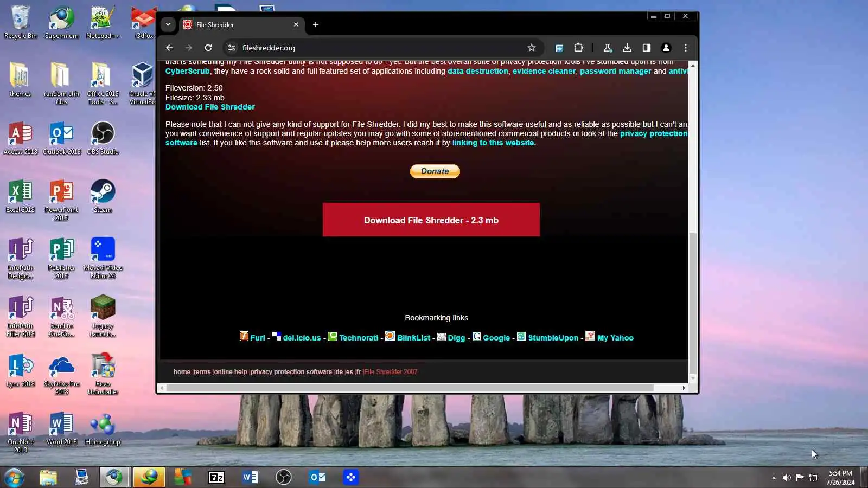Open the terms footer link

click(202, 372)
